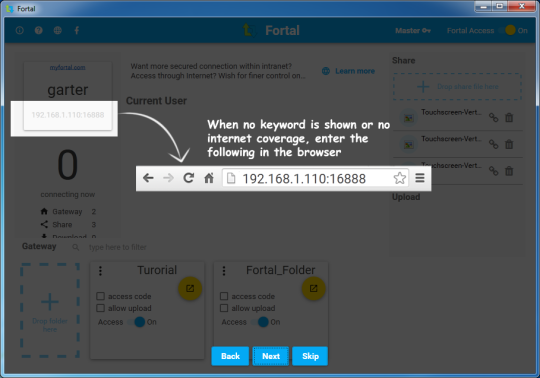Check access code on Turorial card
The image size is (540, 378).
100,296
